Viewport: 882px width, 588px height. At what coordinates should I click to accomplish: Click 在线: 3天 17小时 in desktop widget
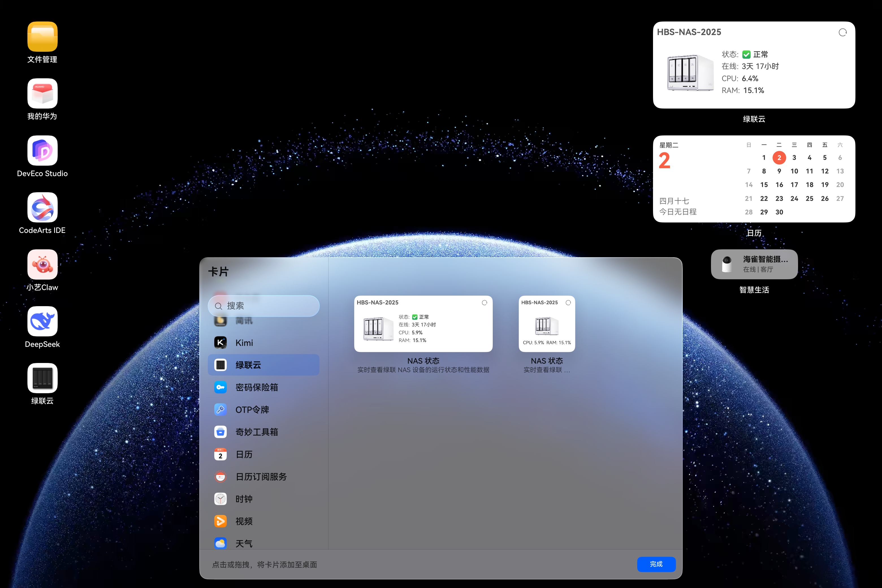point(750,66)
